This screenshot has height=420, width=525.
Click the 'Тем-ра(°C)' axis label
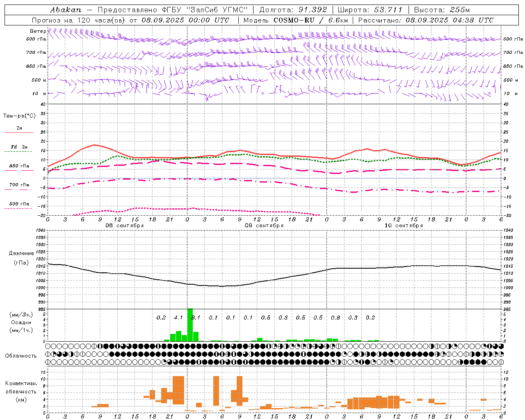(x=19, y=116)
